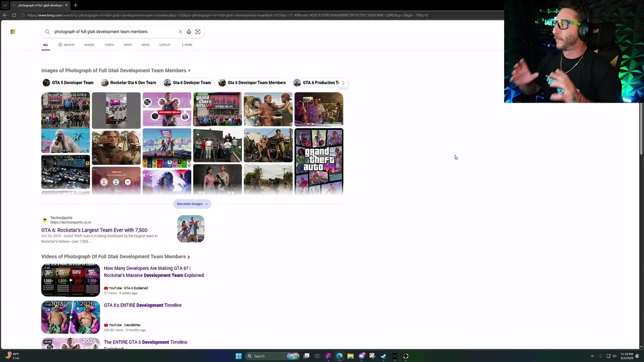Go back with the browser back arrow
This screenshot has height=362, width=644.
5,15
